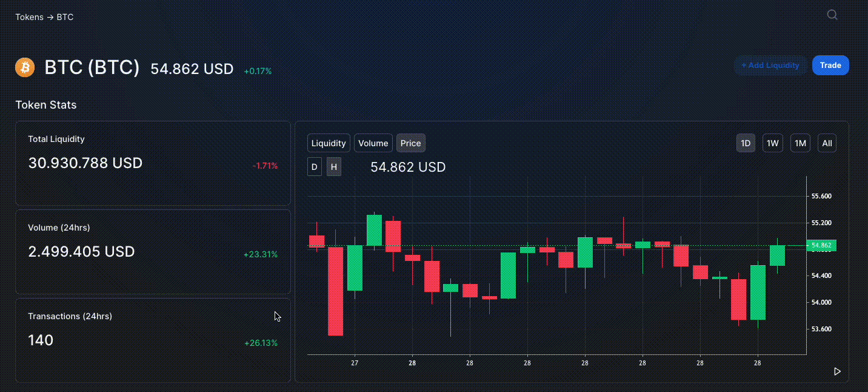Click the 55.200 price axis label
This screenshot has height=392, width=868.
[x=821, y=223]
